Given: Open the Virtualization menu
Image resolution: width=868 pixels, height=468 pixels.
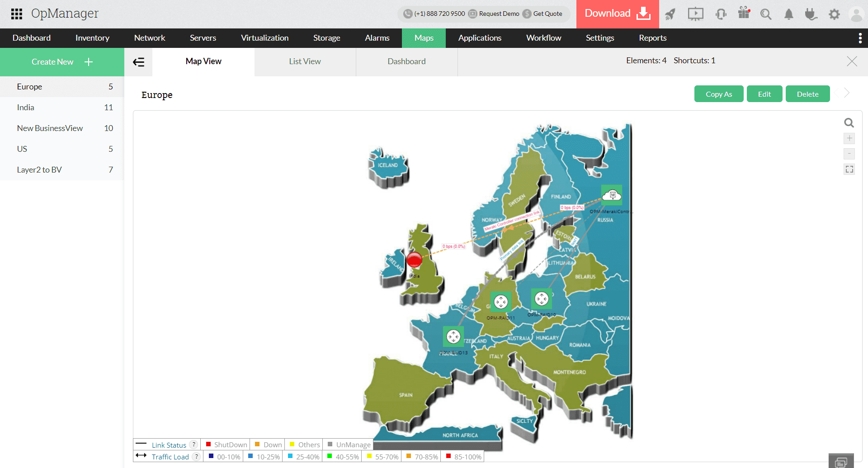Looking at the screenshot, I should click(265, 38).
